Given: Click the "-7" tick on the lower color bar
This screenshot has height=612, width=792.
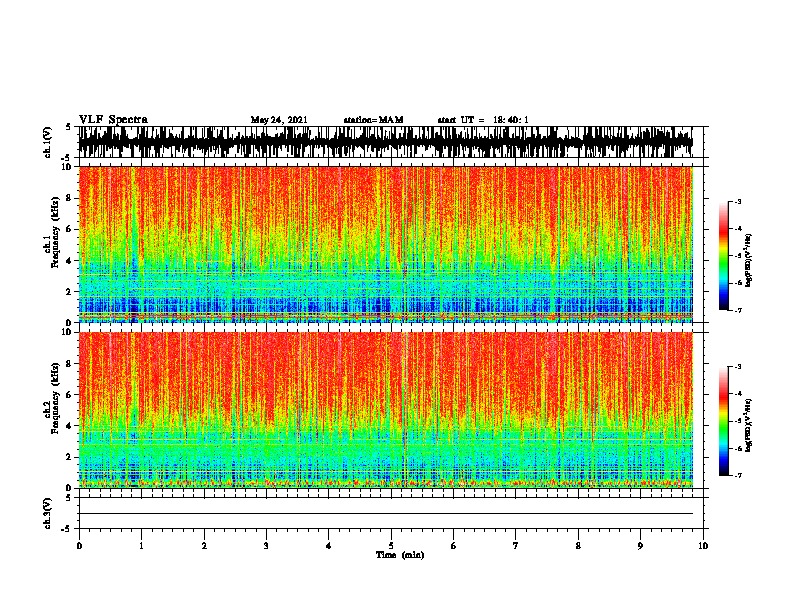Looking at the screenshot, I should [x=738, y=476].
